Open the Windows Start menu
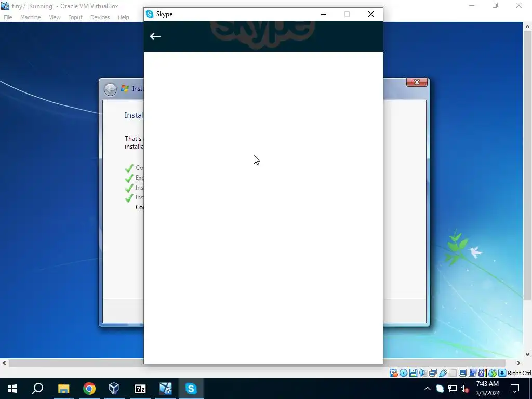 coord(12,389)
